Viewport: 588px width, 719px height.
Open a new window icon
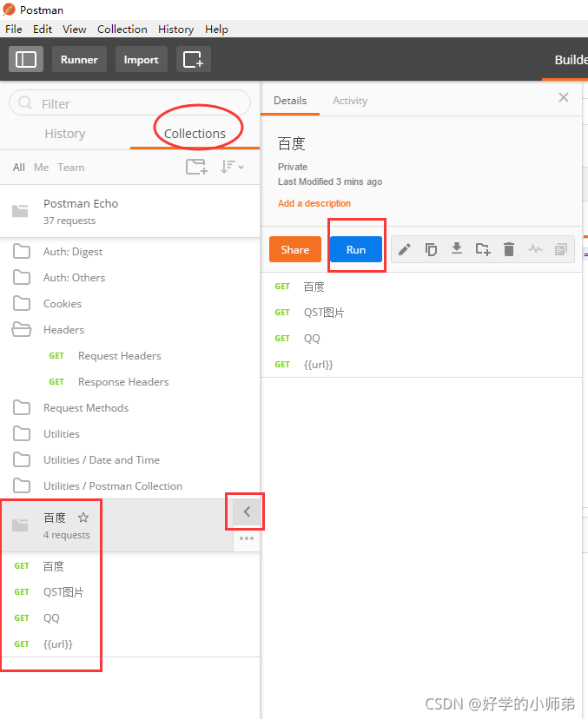193,59
